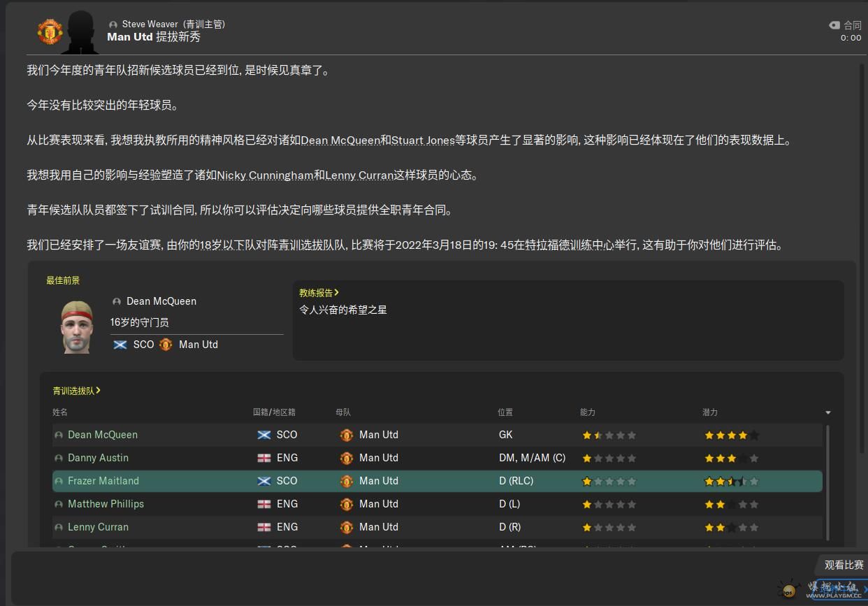Click player icon beside Frazer Maitland
This screenshot has width=868, height=606.
click(x=59, y=482)
